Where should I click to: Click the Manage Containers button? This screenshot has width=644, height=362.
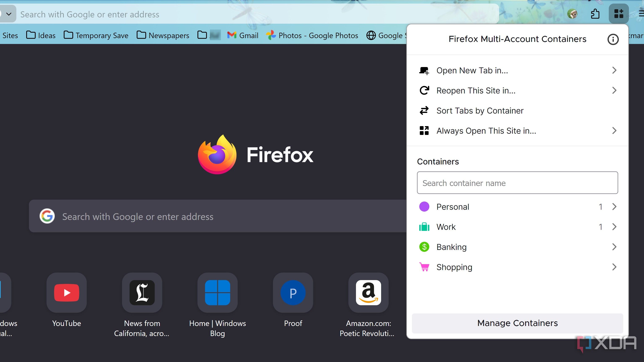pos(517,323)
